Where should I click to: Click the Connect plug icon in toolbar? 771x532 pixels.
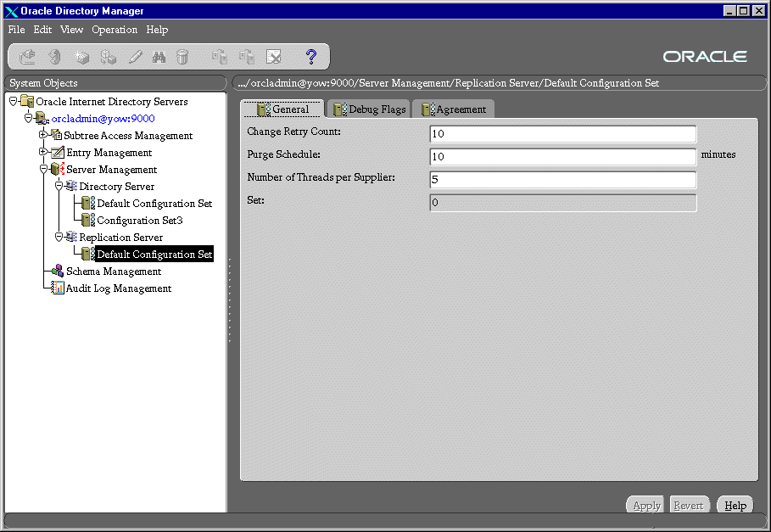click(x=27, y=57)
